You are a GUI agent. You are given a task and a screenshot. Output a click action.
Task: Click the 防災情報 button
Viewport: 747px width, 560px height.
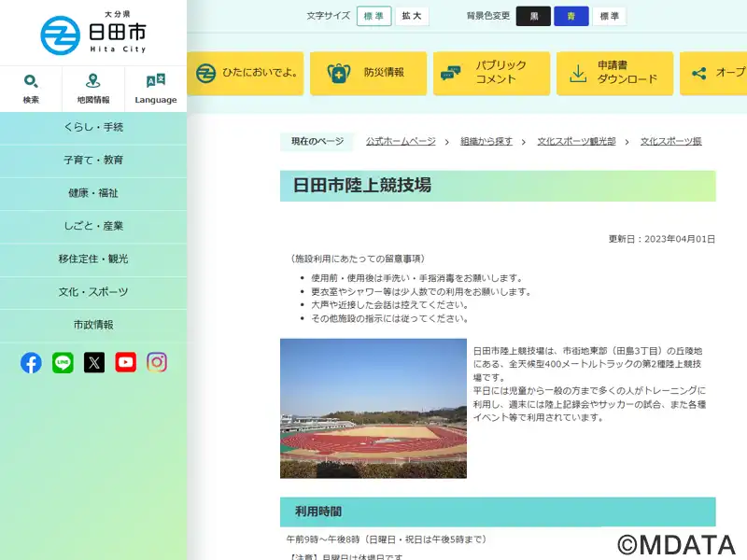click(x=368, y=73)
